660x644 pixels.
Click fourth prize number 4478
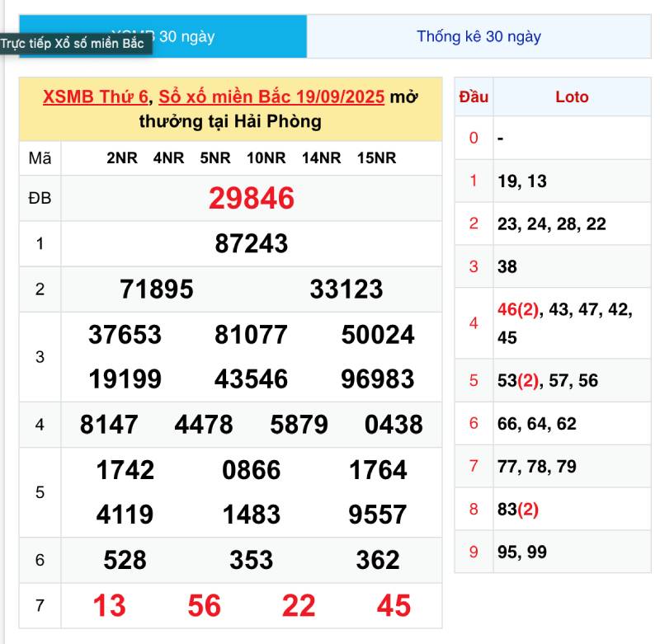pos(204,425)
